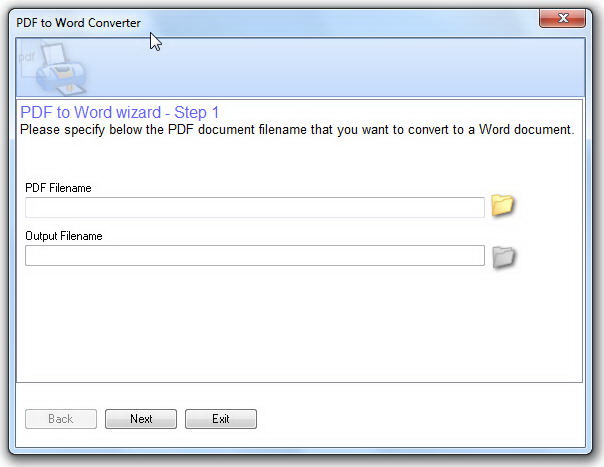Click the printer logo in the header banner
The height and width of the screenshot is (467, 604).
[x=54, y=68]
